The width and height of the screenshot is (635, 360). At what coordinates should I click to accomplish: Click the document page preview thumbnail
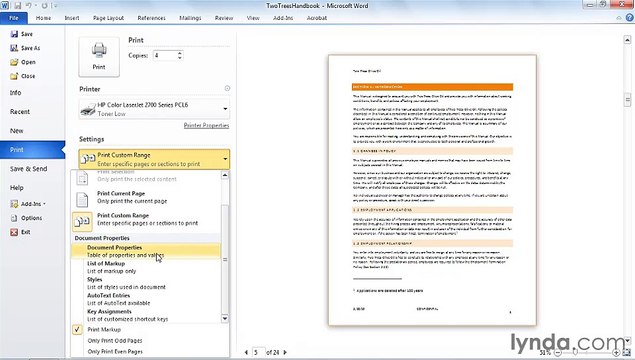pyautogui.click(x=432, y=190)
